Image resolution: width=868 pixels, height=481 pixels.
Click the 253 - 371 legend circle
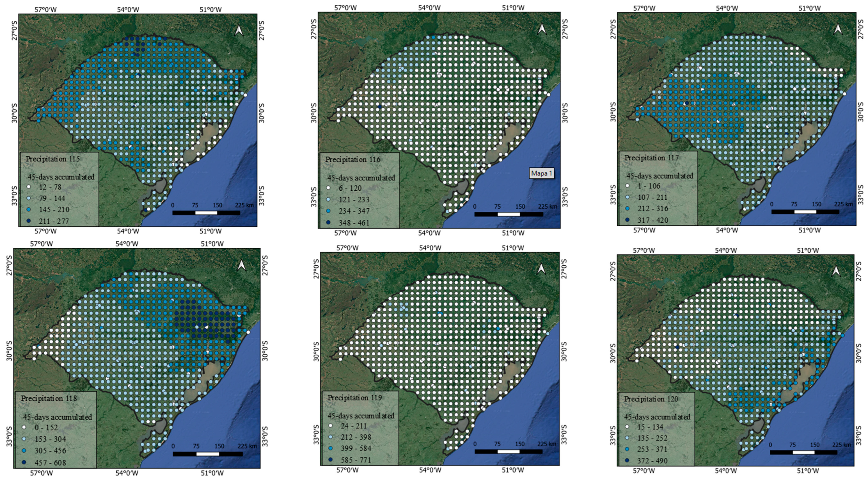[x=627, y=449]
